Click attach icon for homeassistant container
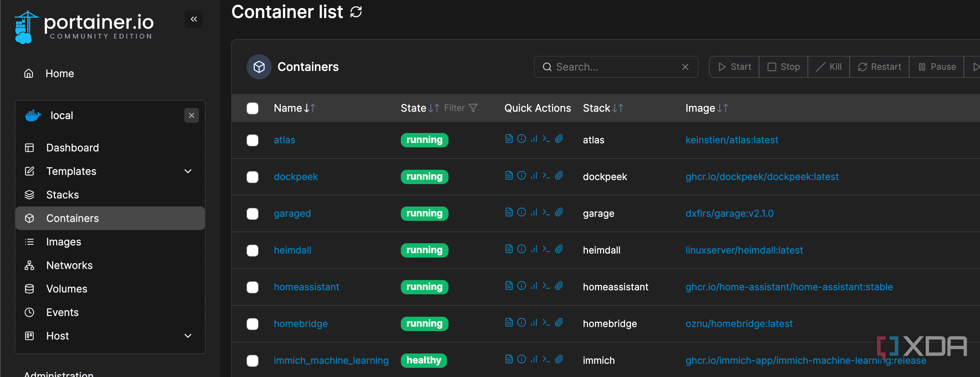The width and height of the screenshot is (980, 377). coord(559,286)
